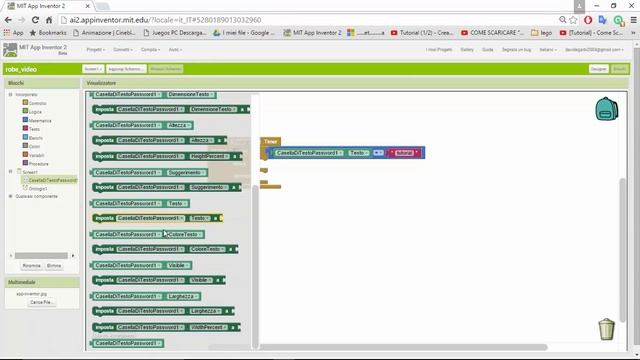
Task: Open the browser home page
Action: (49, 20)
